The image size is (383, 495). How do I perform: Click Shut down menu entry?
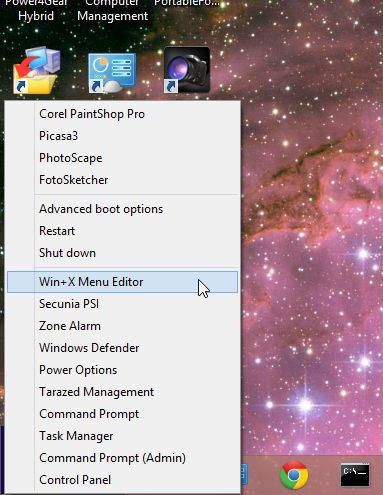coord(123,253)
